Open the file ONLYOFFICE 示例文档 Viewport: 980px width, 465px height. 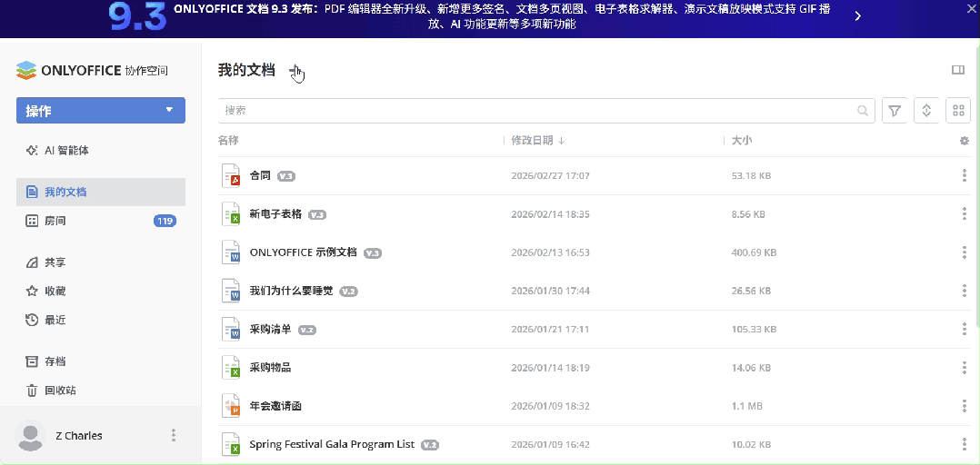[x=303, y=252]
